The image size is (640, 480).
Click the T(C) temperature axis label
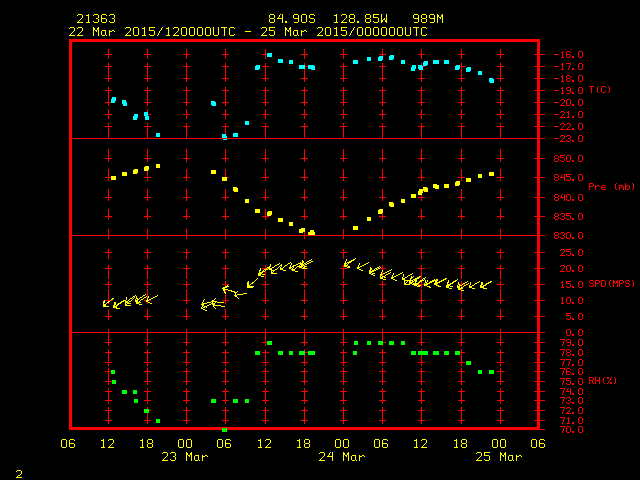coord(600,90)
